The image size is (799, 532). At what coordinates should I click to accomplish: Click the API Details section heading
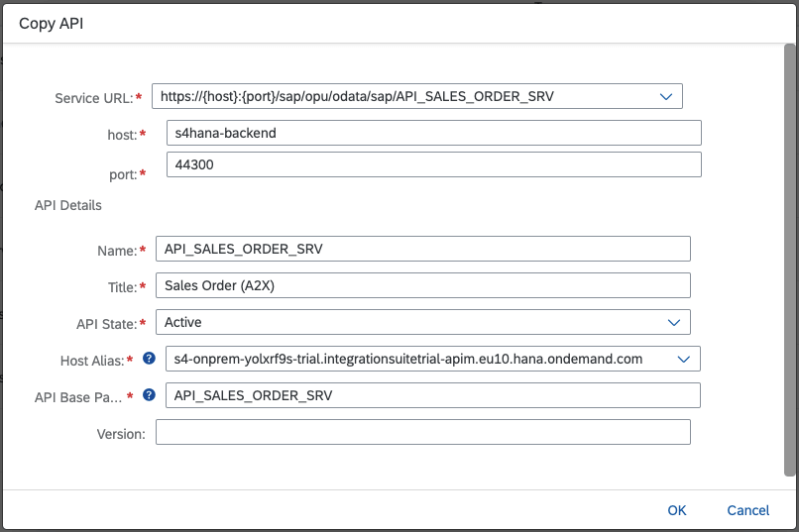coord(68,205)
